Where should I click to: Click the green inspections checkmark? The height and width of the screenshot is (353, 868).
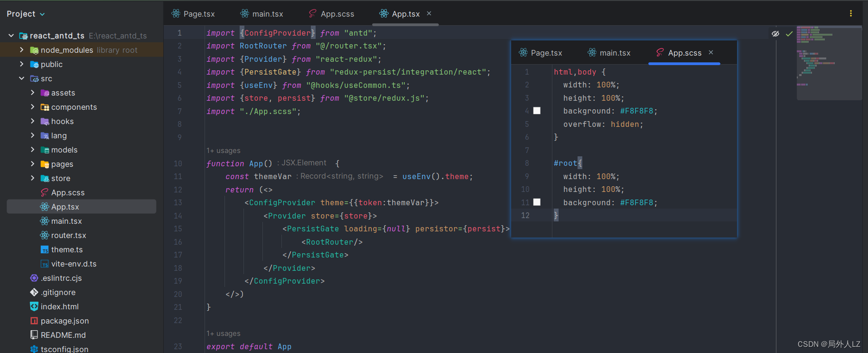(x=789, y=34)
